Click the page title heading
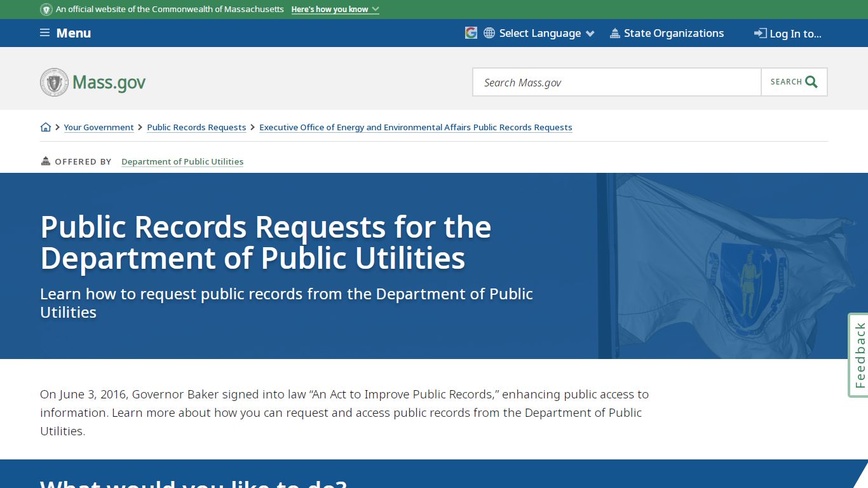 pyautogui.click(x=266, y=243)
